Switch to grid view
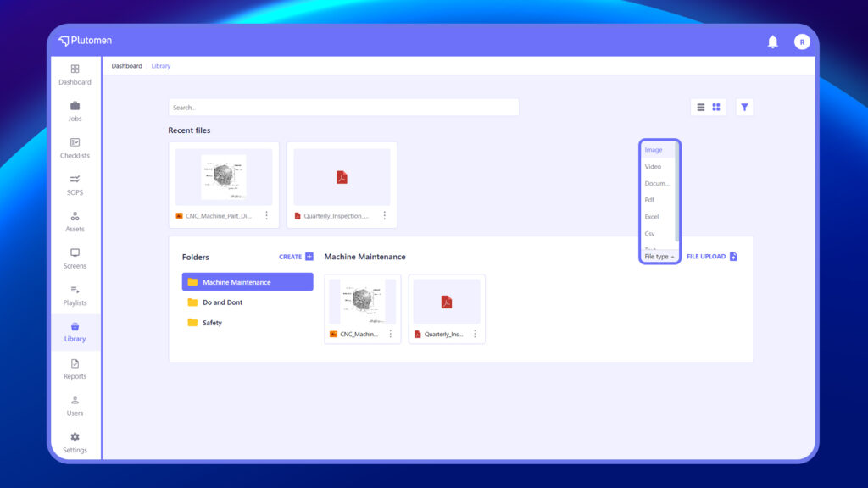The image size is (868, 488). [x=716, y=108]
